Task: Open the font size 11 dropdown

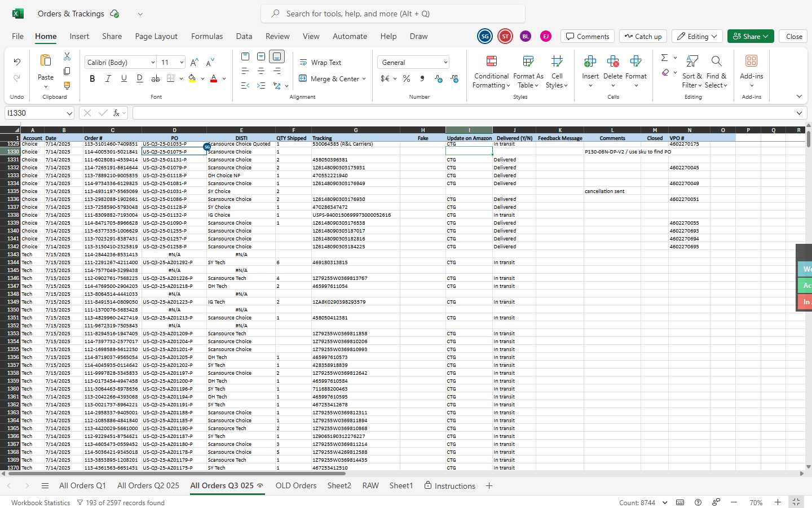Action: (x=182, y=63)
